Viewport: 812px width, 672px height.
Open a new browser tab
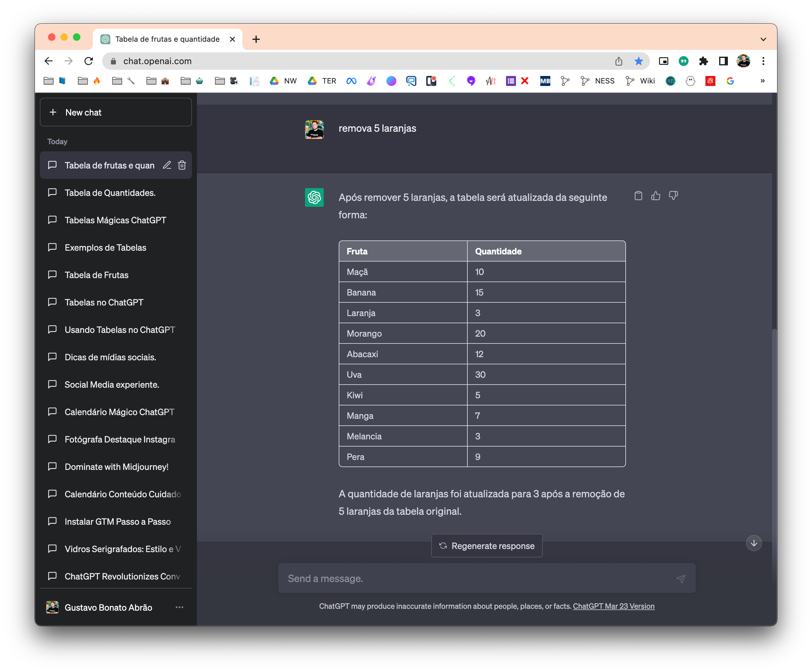pos(256,39)
